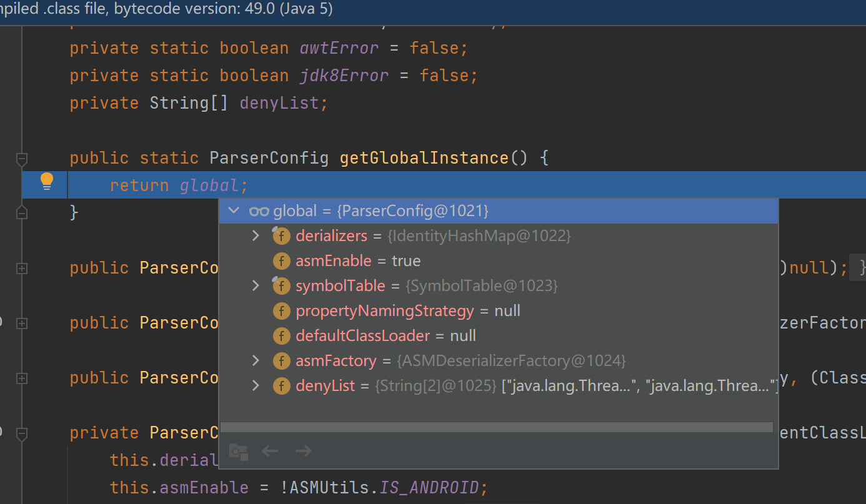Click the field icon of propertyNamingStrategy
The height and width of the screenshot is (504, 866).
[282, 311]
